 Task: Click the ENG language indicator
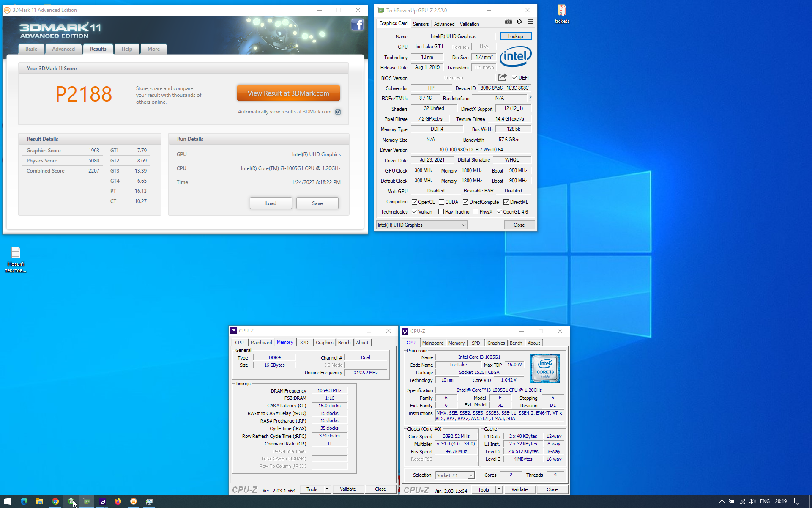tap(765, 501)
